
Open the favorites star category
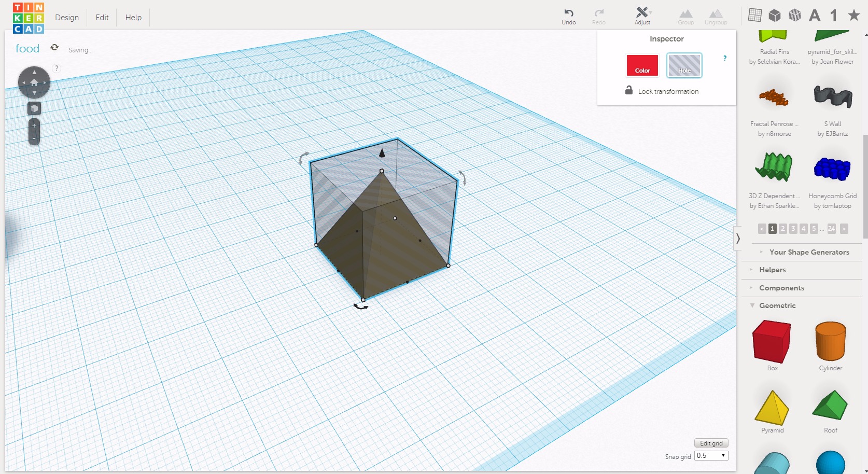(x=853, y=15)
